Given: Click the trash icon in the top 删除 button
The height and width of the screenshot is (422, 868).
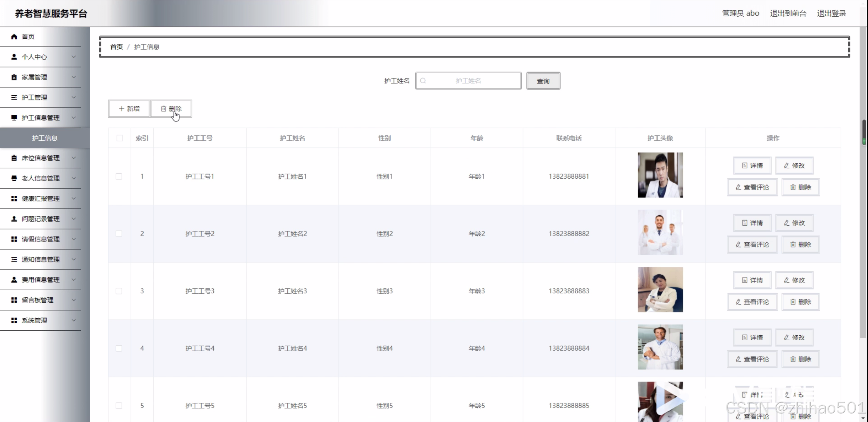Looking at the screenshot, I should click(163, 109).
